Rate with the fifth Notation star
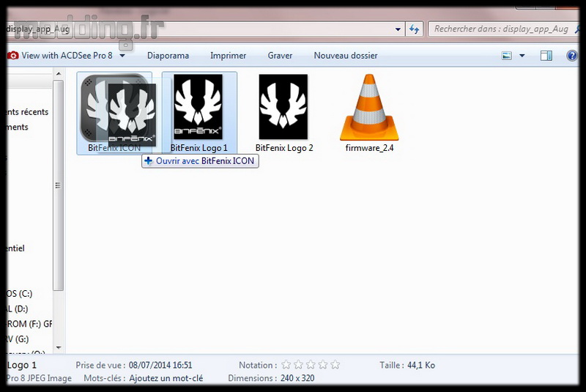The height and width of the screenshot is (392, 586). pyautogui.click(x=335, y=364)
